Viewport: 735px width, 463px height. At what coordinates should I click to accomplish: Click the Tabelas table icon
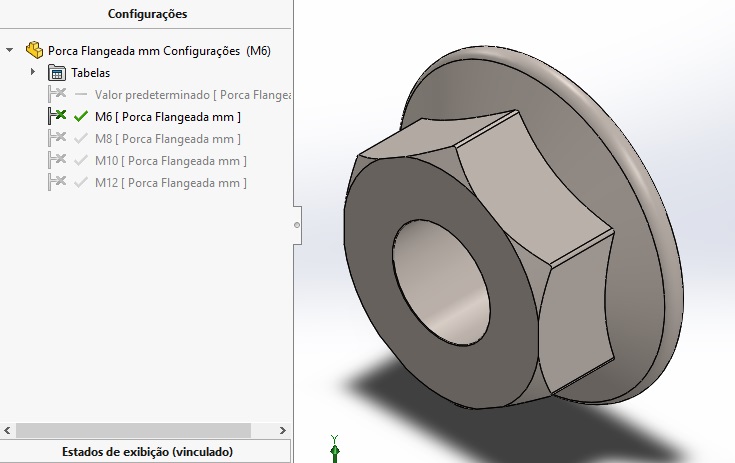click(57, 73)
